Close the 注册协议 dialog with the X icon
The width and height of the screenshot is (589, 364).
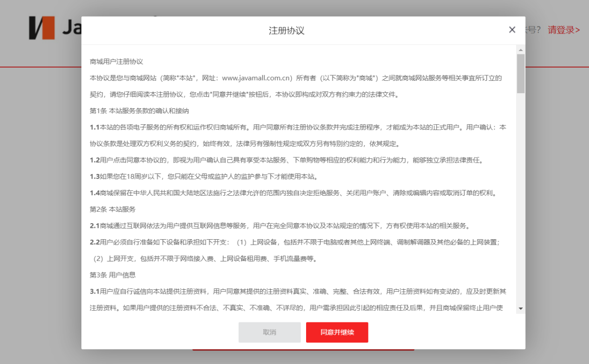click(512, 30)
